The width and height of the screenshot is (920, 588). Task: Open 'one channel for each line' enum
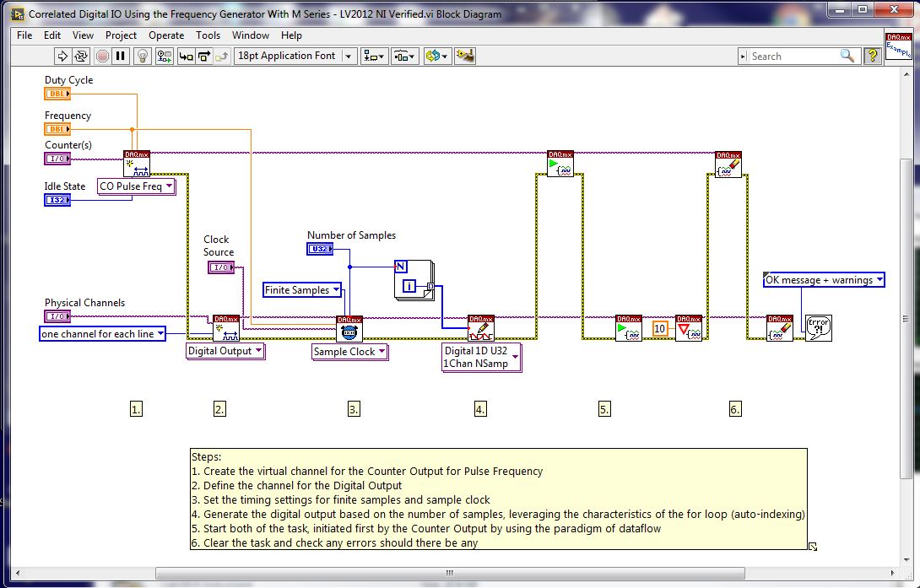click(x=102, y=333)
